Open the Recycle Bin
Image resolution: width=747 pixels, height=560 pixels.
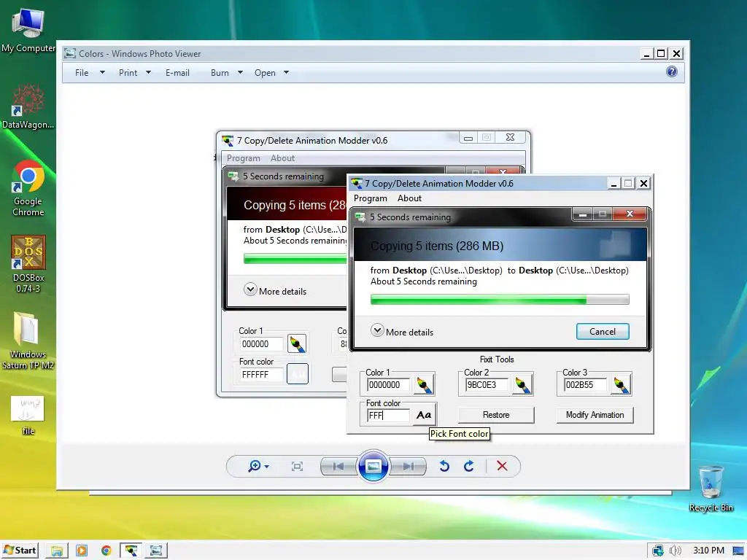tap(711, 488)
